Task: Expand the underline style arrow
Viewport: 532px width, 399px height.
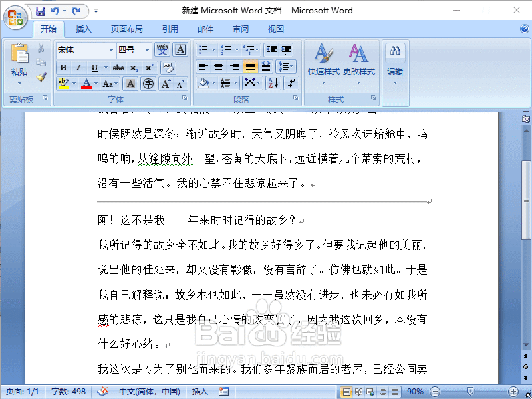Action: point(106,68)
